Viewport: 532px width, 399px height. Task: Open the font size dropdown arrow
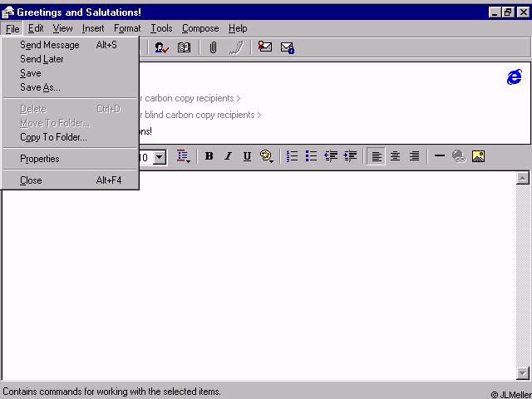(x=159, y=157)
